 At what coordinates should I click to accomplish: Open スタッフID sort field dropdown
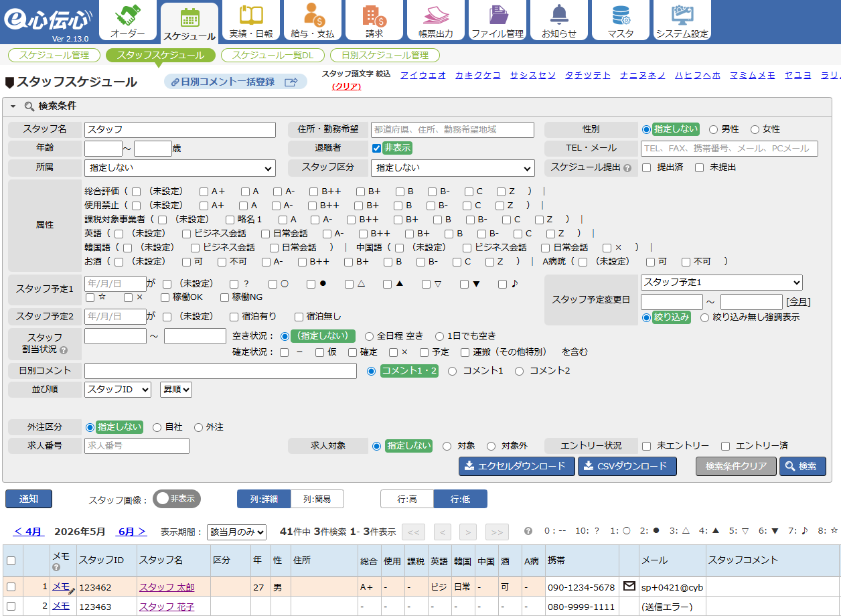point(118,389)
